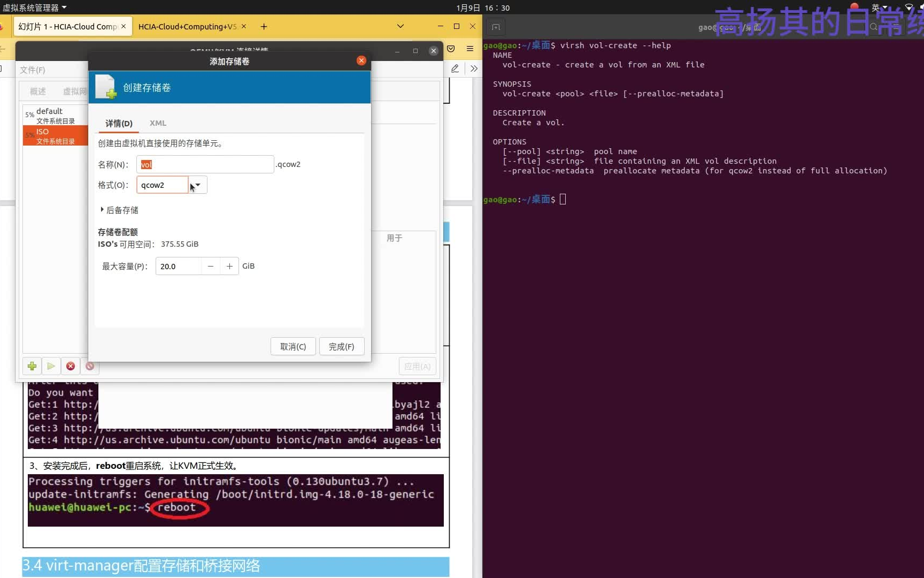This screenshot has width=924, height=578.
Task: Close the HCIA-Cloud+Computing+V5 browser tab
Action: [244, 26]
